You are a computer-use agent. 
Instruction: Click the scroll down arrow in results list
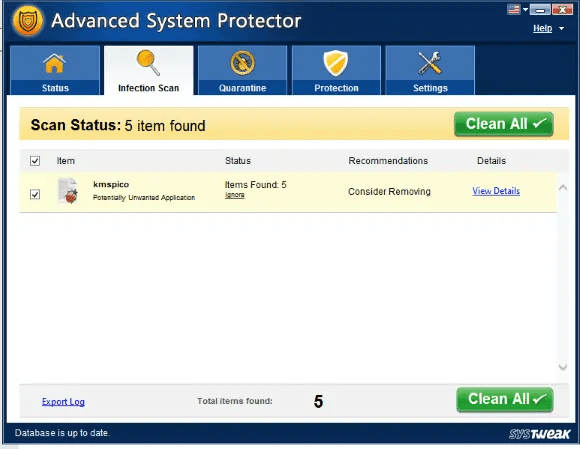pos(563,367)
